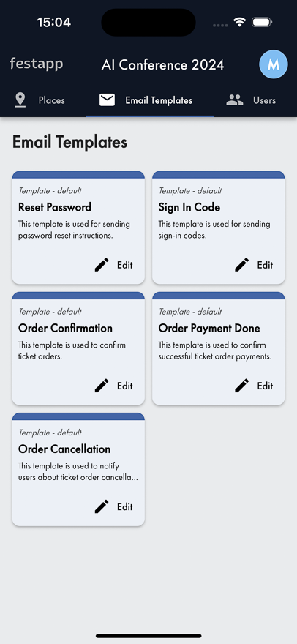This screenshot has width=297, height=644.
Task: Tap the location pin icon for Places
Action: click(x=20, y=100)
